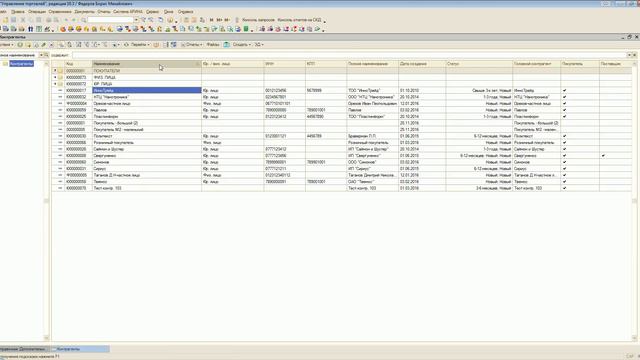Viewport: 640px width, 360px height.
Task: Open the Отчеты dropdown in Контрагенты toolbar
Action: click(192, 44)
